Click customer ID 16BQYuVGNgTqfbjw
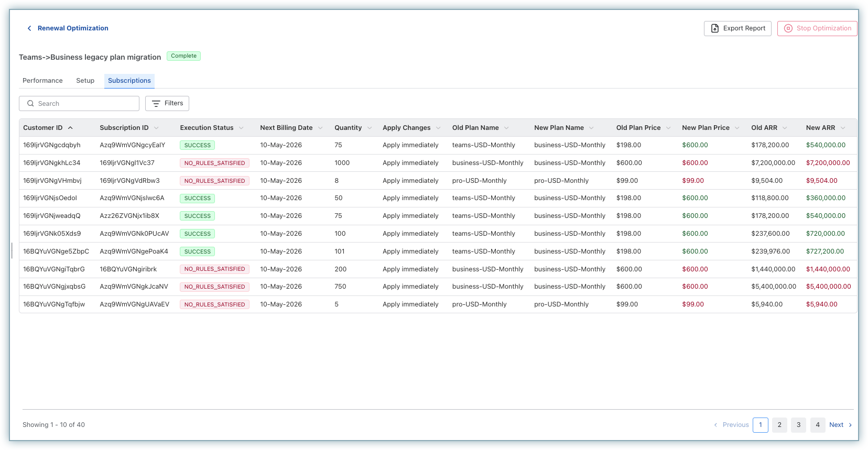Viewport: 868px width, 450px height. (54, 304)
